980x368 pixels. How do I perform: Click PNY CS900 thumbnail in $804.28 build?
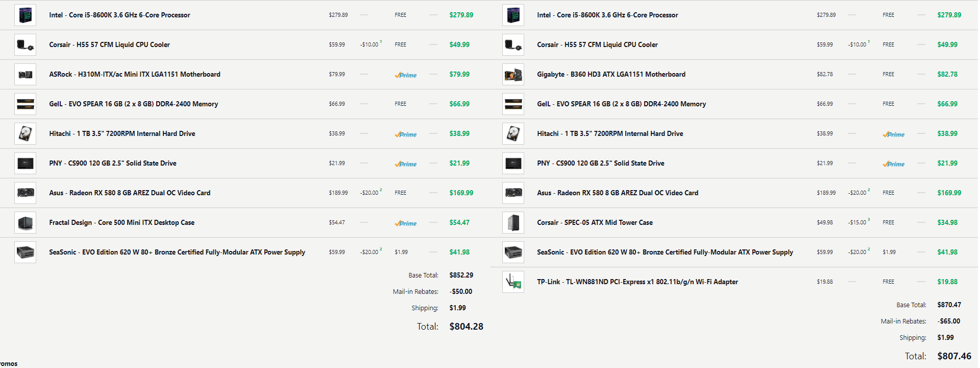25,164
